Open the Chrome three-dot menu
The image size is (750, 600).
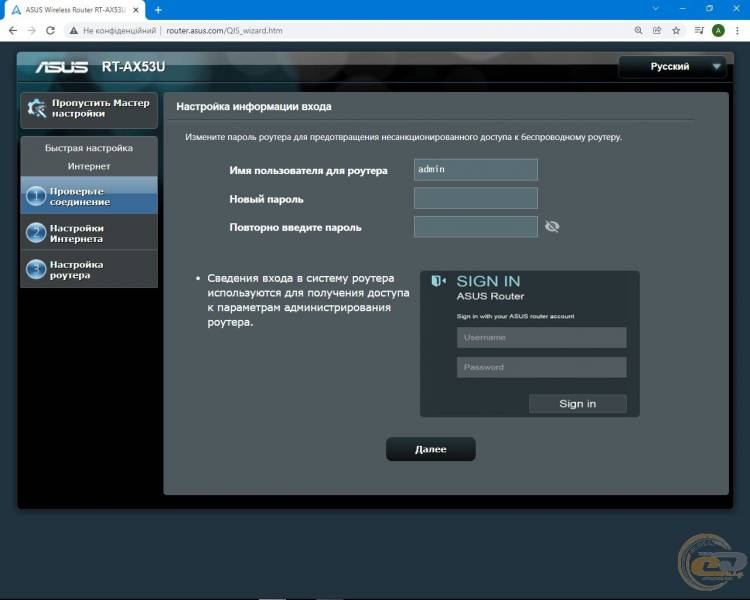[x=737, y=31]
